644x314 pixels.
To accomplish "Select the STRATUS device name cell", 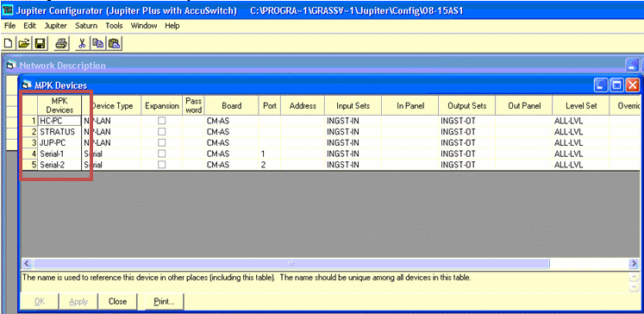I will tap(60, 132).
